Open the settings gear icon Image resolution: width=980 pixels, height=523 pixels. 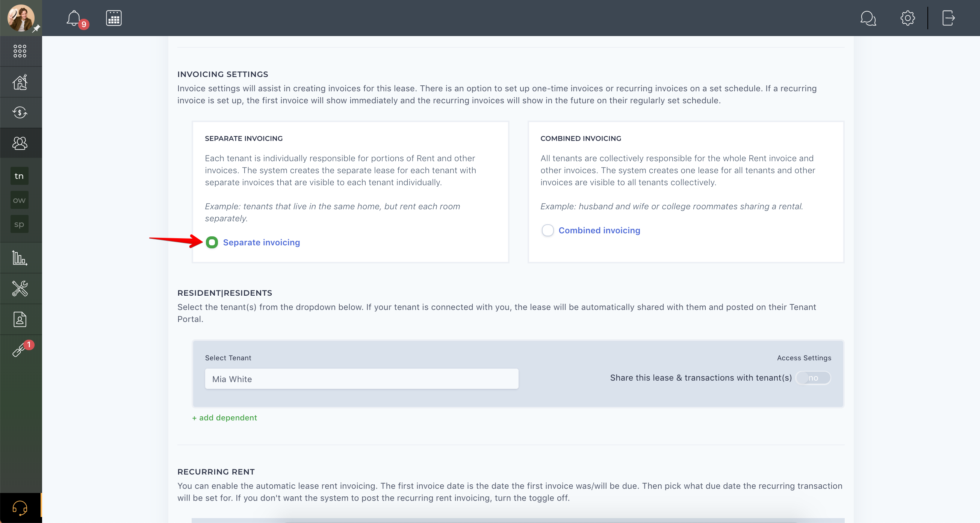click(908, 18)
